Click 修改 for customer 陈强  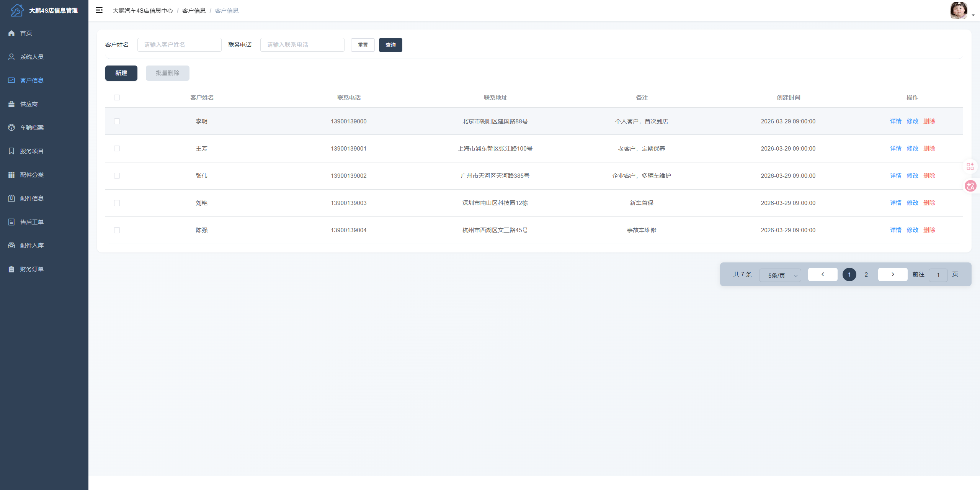point(913,230)
